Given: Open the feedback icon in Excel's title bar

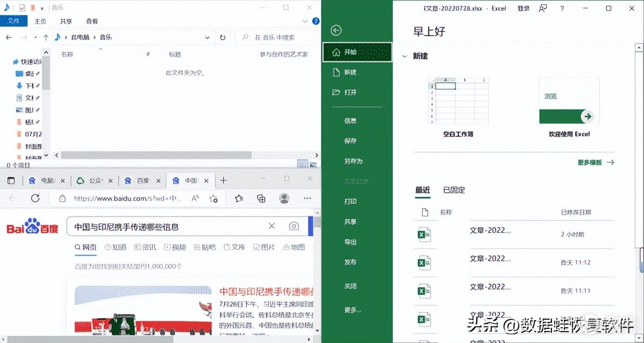Looking at the screenshot, I should coord(543,8).
